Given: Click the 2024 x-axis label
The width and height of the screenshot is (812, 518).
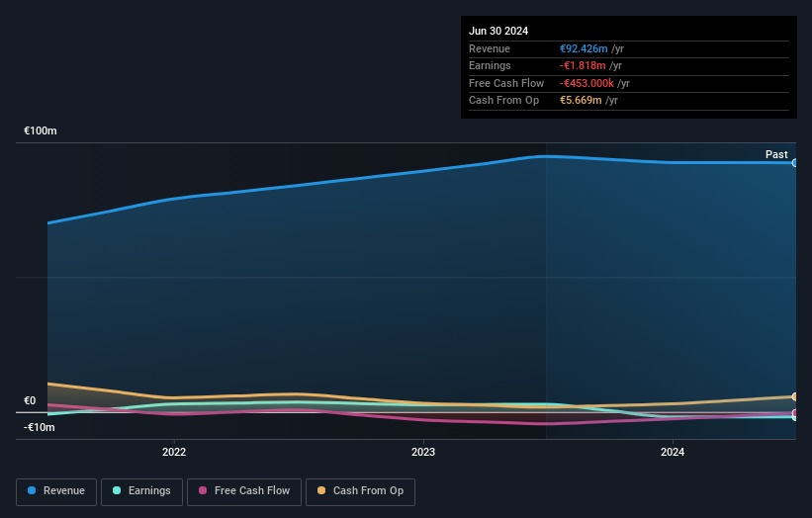Looking at the screenshot, I should pos(673,452).
